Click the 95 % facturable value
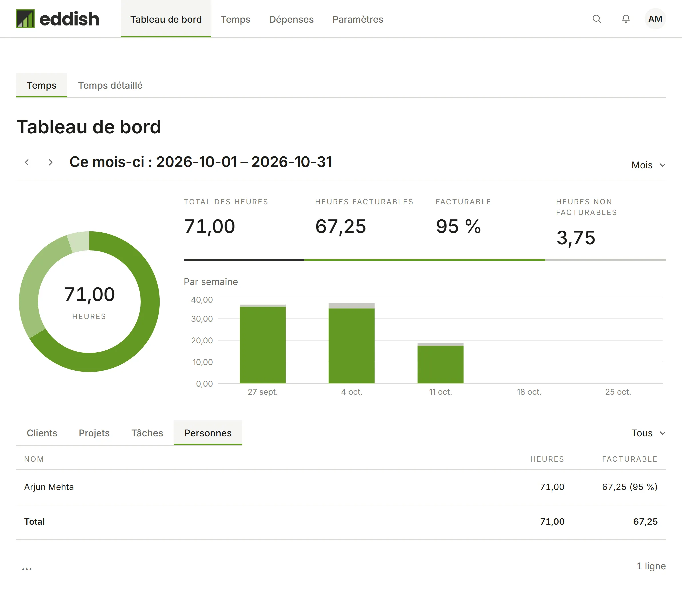Viewport: 682px width, 616px height. [x=458, y=226]
